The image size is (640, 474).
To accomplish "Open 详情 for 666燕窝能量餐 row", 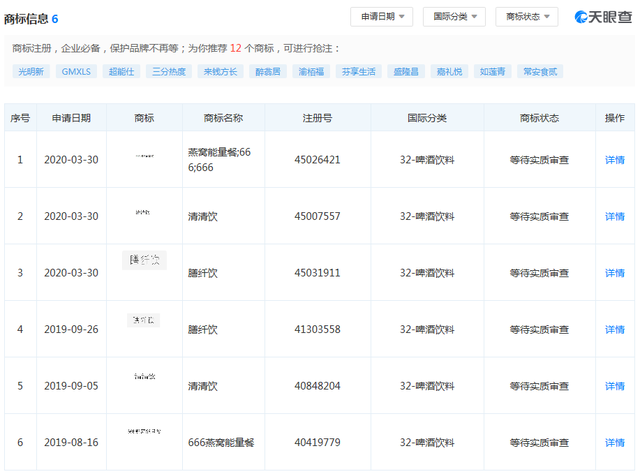I will point(614,443).
